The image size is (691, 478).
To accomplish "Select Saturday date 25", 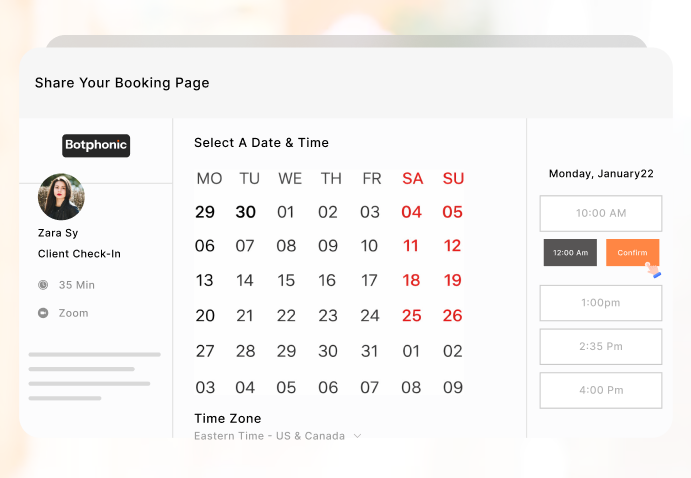I will click(412, 315).
